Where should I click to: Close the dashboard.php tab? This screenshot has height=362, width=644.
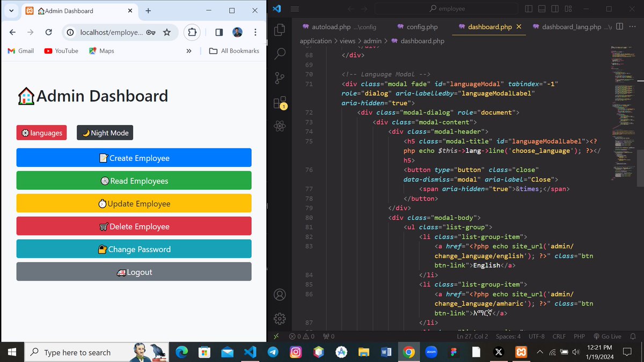(518, 27)
